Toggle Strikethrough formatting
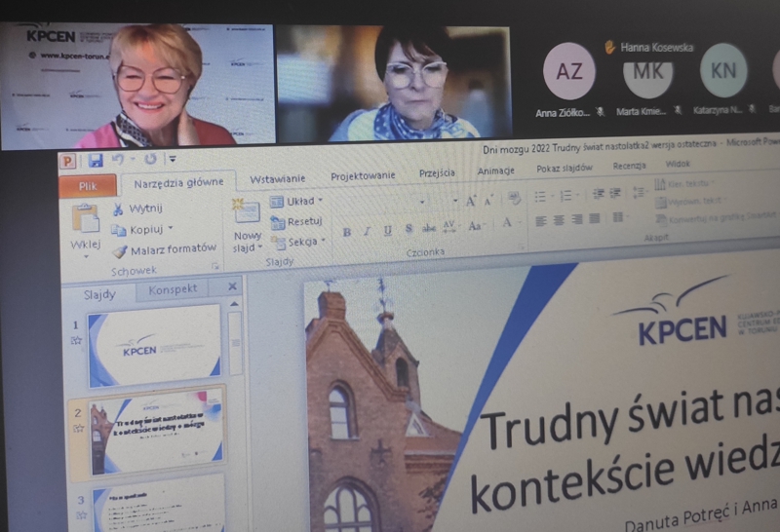Screen dimensions: 780x532 coord(428,228)
